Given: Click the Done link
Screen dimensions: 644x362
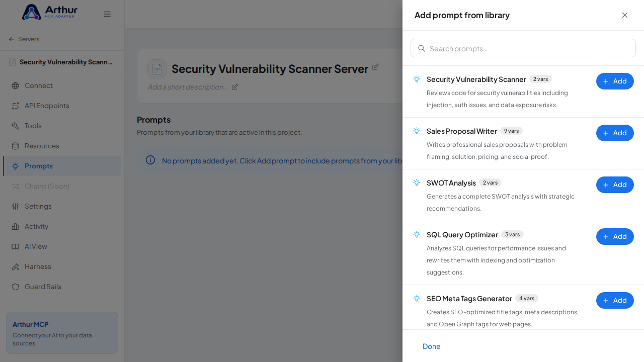Looking at the screenshot, I should click(431, 346).
